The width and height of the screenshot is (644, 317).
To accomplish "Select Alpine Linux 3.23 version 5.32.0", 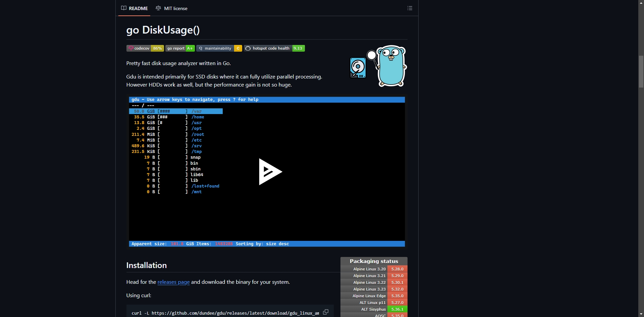I will 374,289.
